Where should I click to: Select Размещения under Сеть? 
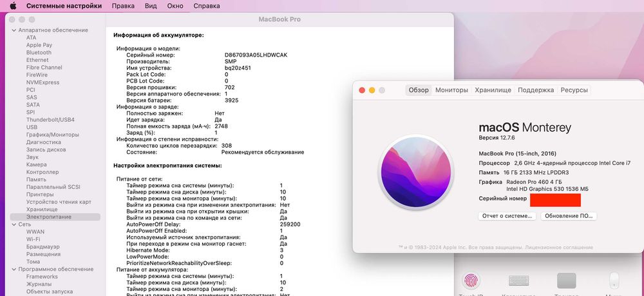[x=44, y=254]
